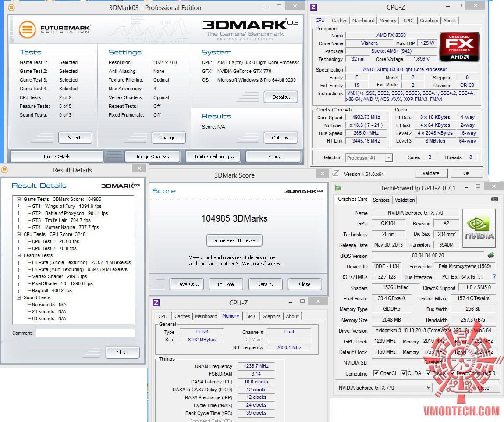Click the Z icon of CPU-Z Memory window
Image resolution: width=504 pixels, height=422 pixels.
(x=156, y=303)
